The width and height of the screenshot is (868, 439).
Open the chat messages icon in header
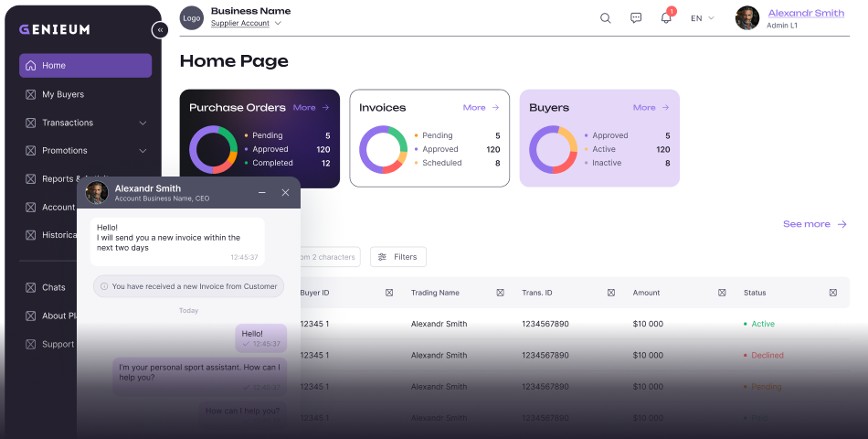pos(636,18)
